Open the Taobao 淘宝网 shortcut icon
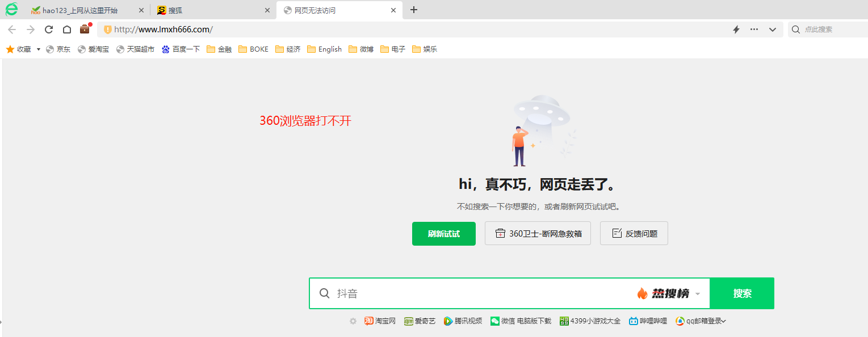Viewport: 868px width, 337px height. coord(379,321)
